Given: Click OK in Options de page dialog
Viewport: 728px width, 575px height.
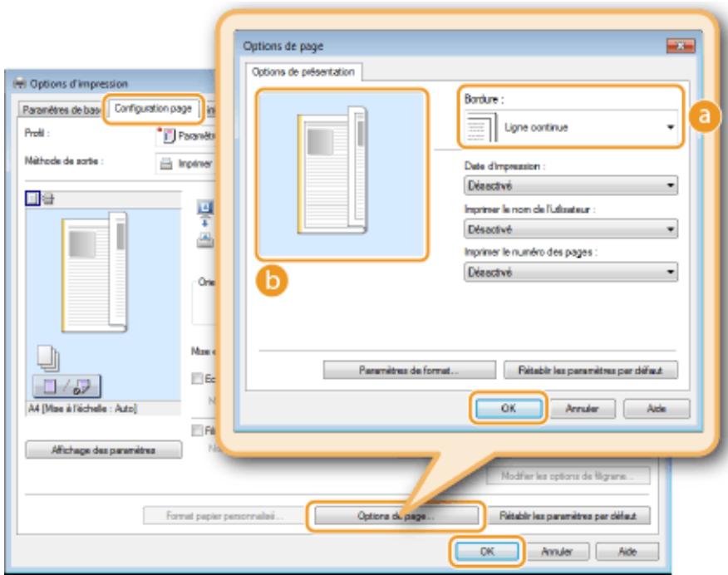Looking at the screenshot, I should (x=509, y=408).
